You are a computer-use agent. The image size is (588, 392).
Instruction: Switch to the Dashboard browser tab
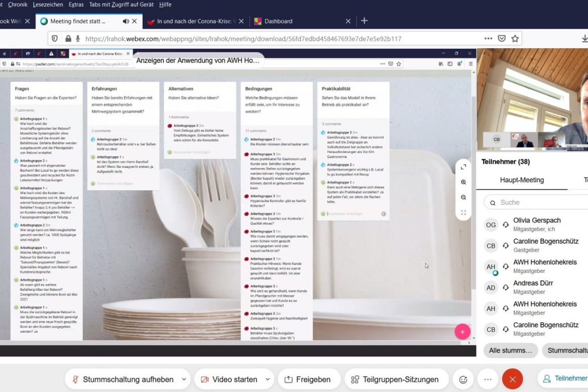tap(278, 21)
